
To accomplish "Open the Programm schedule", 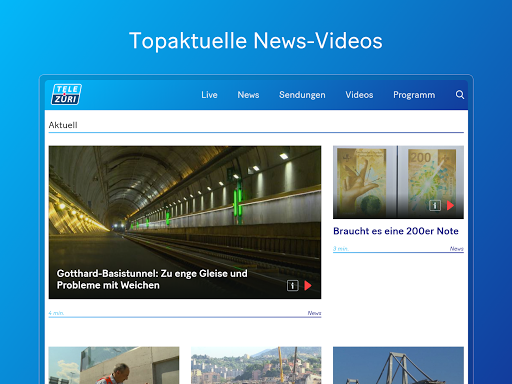I will [x=414, y=95].
